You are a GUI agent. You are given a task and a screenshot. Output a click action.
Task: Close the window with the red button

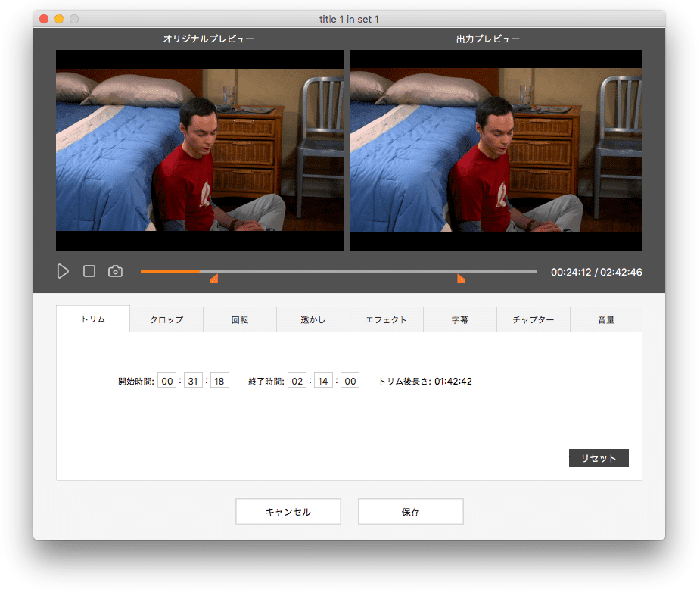coord(44,19)
